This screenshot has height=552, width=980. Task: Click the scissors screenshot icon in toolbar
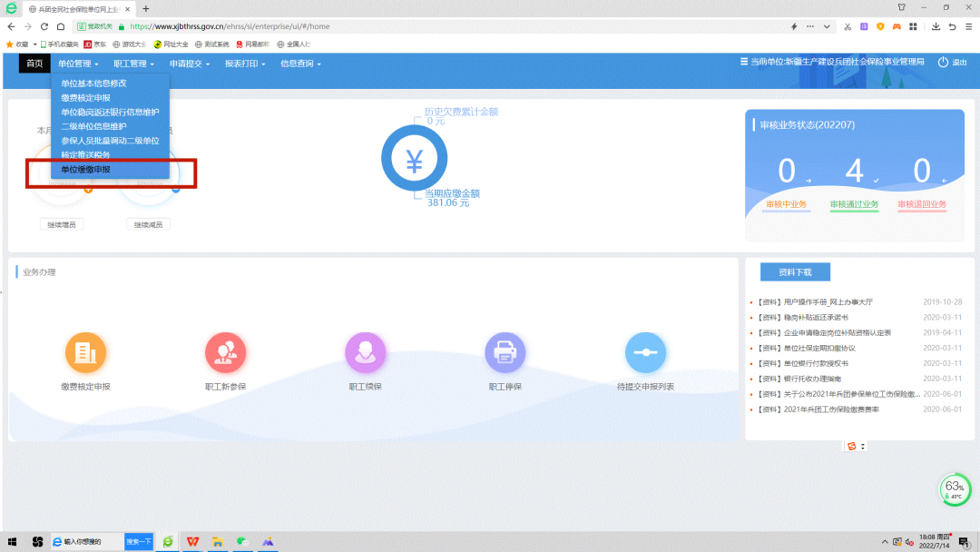pos(847,26)
